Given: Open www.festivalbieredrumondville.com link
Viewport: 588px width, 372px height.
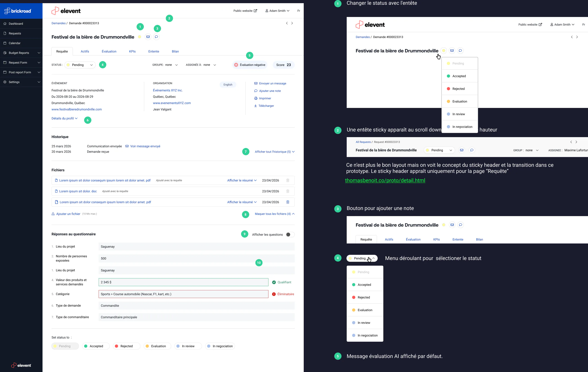Looking at the screenshot, I should click(77, 110).
